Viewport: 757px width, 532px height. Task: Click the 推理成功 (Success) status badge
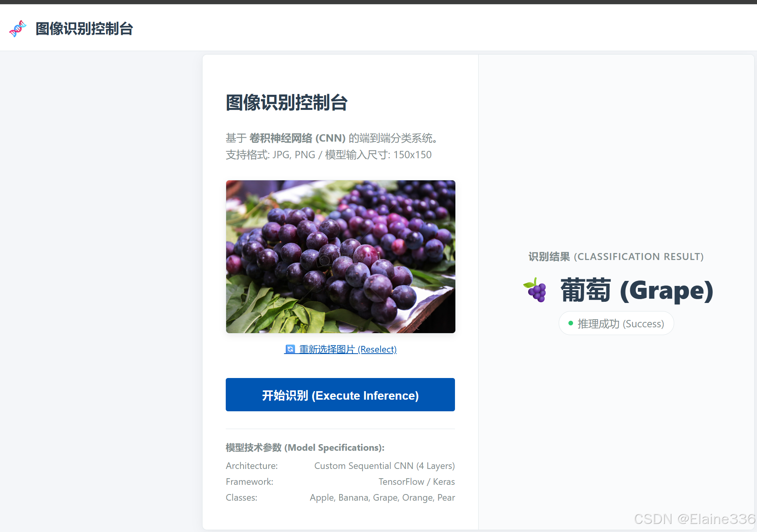(616, 323)
